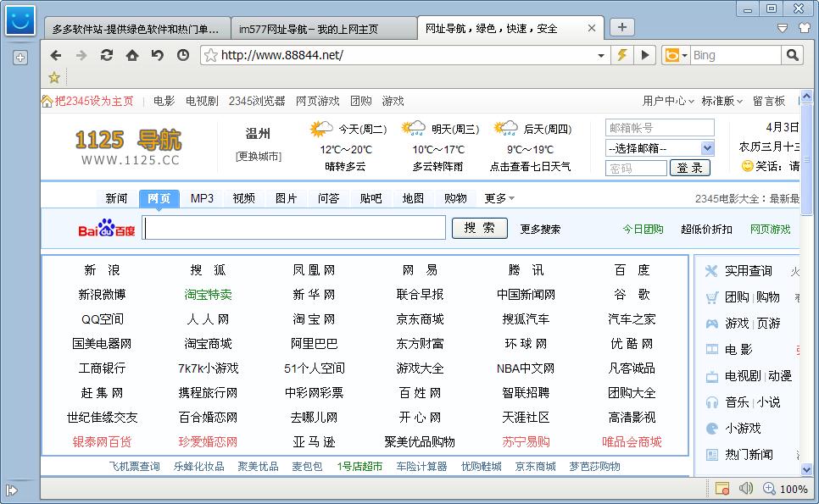Open the 亚马逊 link
Viewport: 819px width, 504px height.
[314, 442]
